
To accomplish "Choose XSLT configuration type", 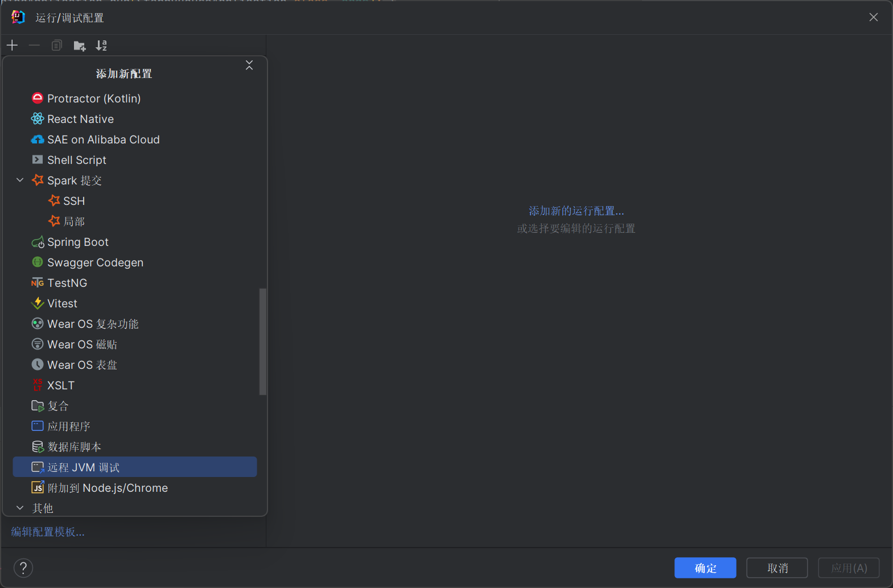I will point(135,385).
